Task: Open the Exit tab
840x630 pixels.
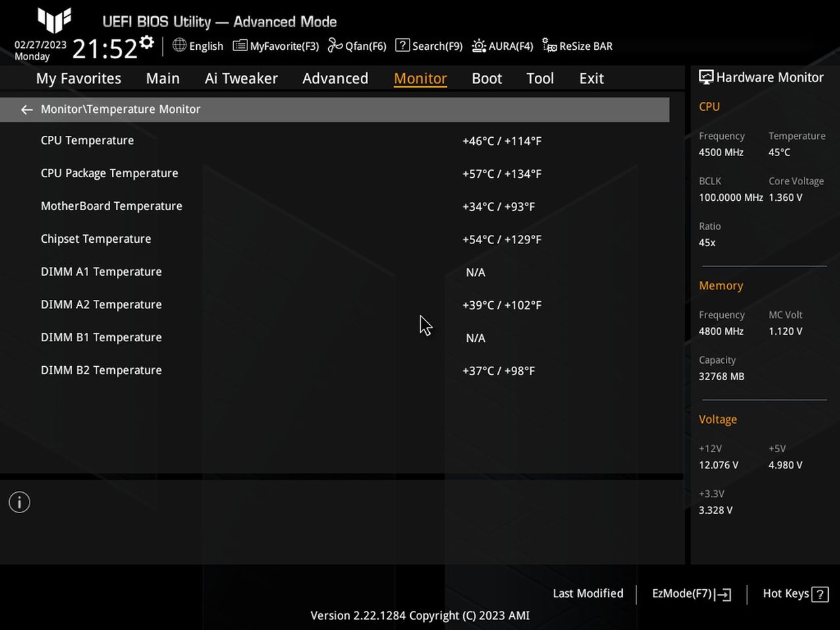Action: click(591, 79)
